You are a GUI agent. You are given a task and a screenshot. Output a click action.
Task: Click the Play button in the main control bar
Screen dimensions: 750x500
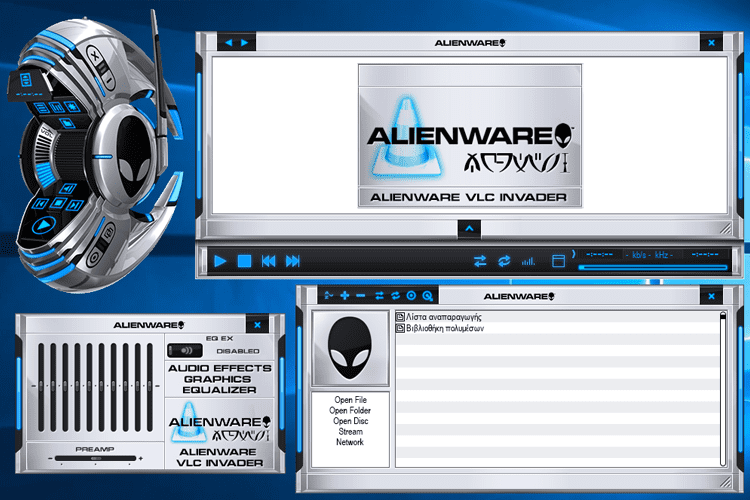click(x=220, y=261)
